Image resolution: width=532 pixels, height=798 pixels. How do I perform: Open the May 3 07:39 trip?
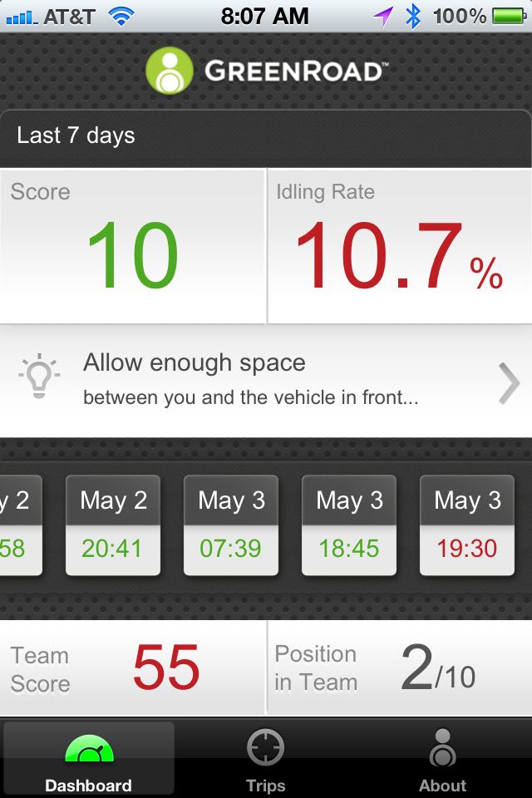(231, 525)
